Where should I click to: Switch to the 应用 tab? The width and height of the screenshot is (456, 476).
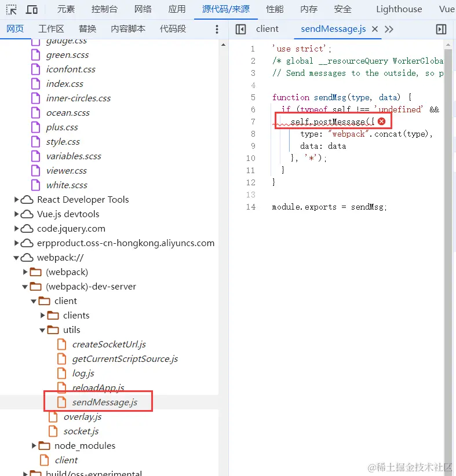(177, 9)
